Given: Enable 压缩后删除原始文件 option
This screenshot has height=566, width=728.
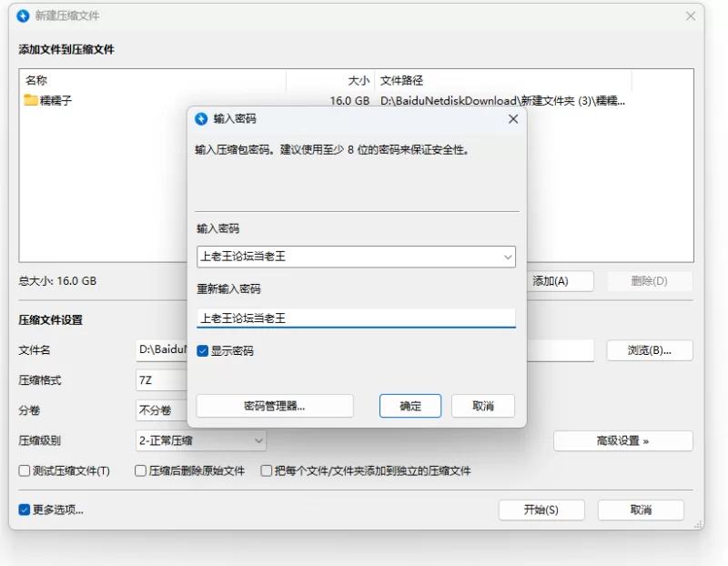Looking at the screenshot, I should 139,470.
